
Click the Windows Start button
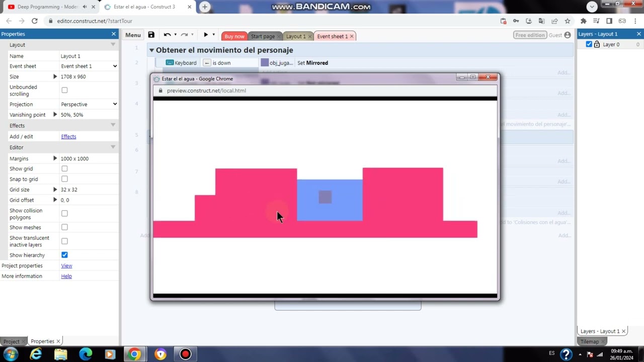click(x=11, y=354)
